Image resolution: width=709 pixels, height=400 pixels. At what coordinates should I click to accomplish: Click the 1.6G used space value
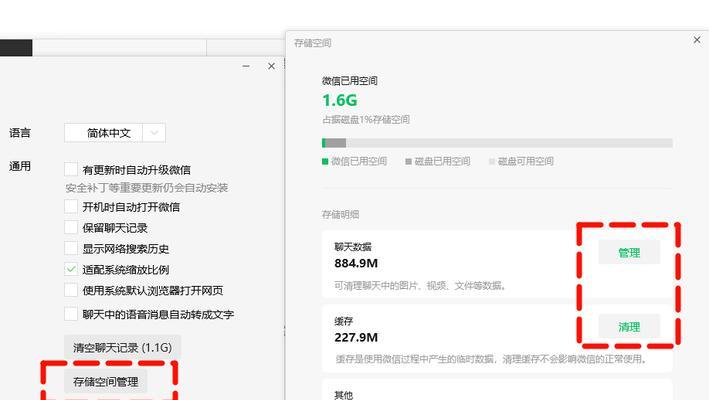340,100
